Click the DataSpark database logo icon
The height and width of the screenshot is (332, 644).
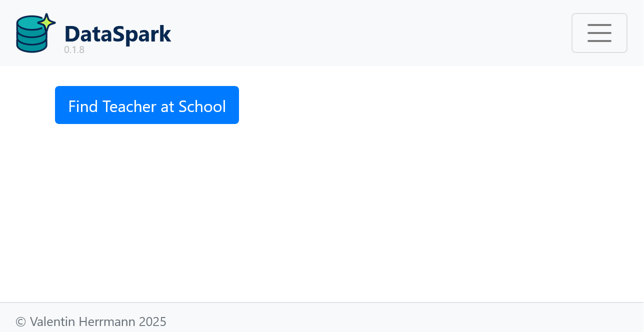pos(36,33)
